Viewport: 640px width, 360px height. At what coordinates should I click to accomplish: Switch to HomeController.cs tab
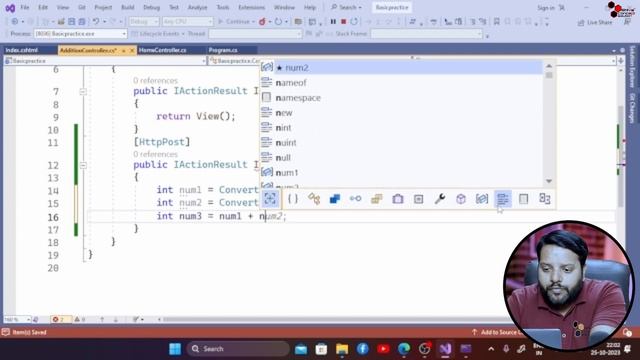(x=162, y=50)
